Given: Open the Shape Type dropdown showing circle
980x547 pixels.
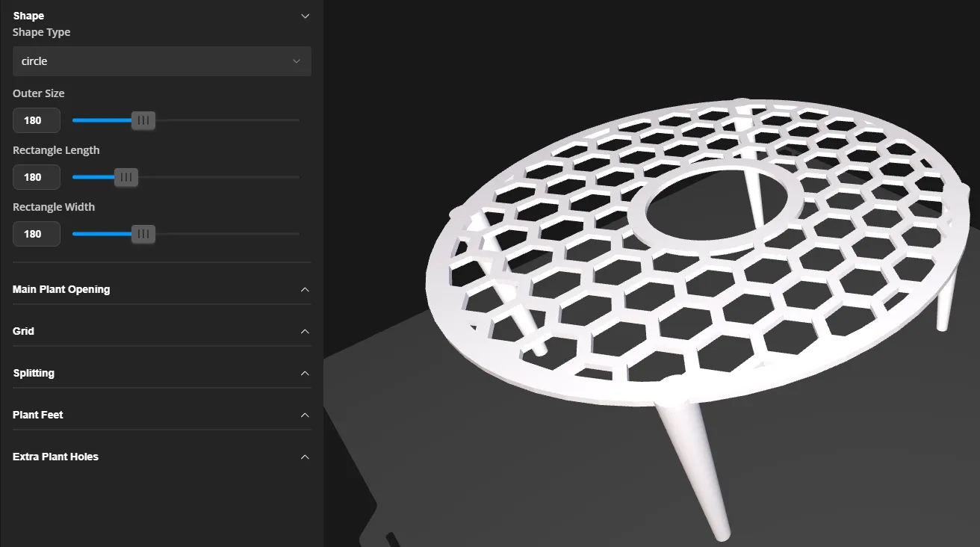Looking at the screenshot, I should (162, 61).
